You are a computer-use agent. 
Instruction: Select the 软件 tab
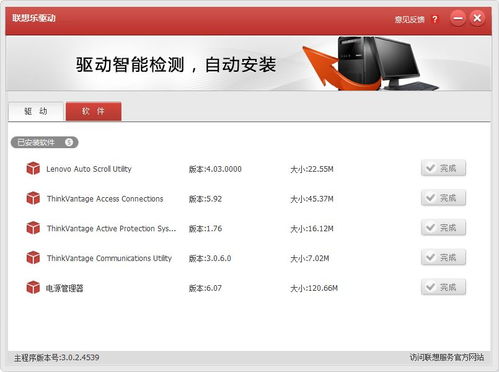tap(93, 111)
